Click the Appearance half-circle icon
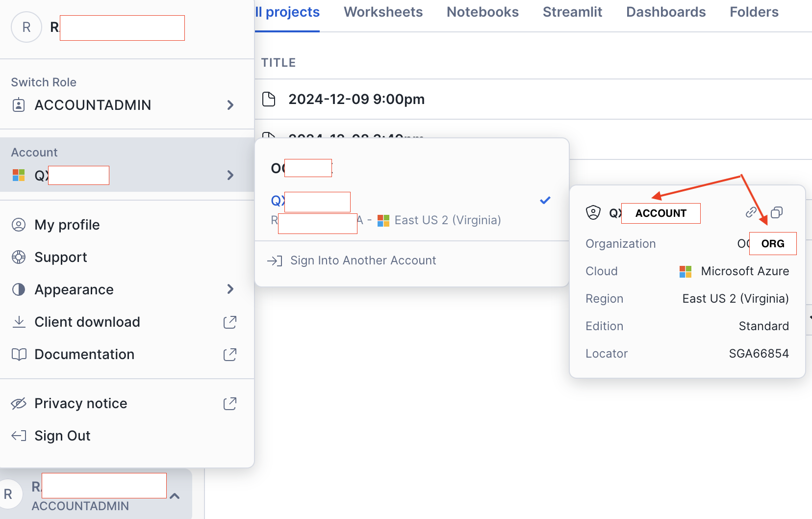812x519 pixels. point(19,289)
